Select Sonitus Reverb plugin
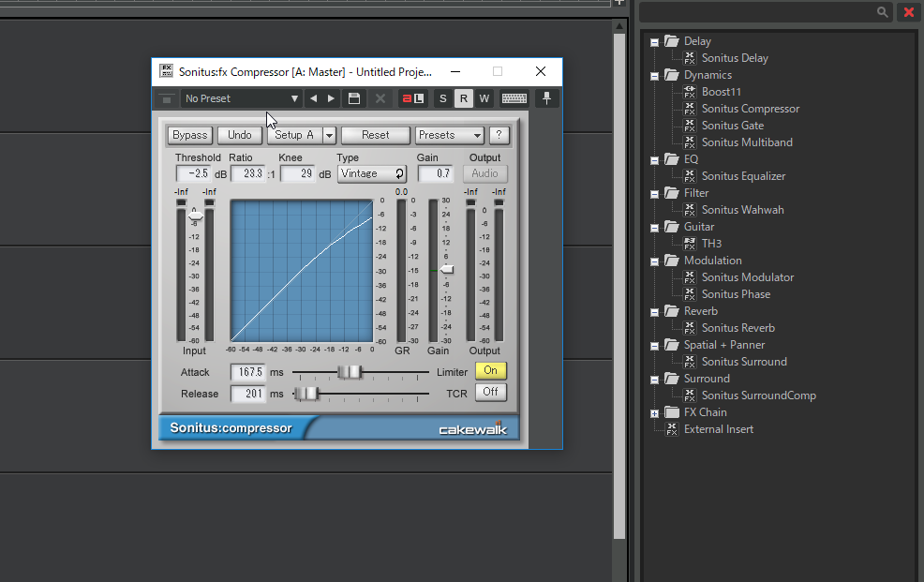 coord(738,328)
